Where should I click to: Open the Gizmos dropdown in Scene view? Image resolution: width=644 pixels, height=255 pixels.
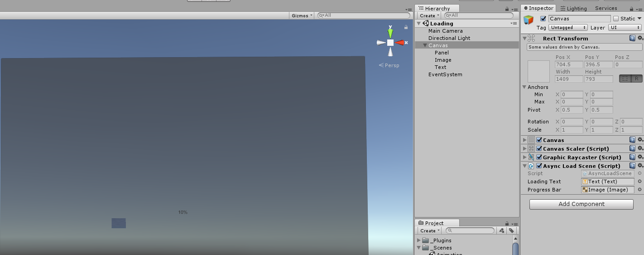click(x=303, y=15)
